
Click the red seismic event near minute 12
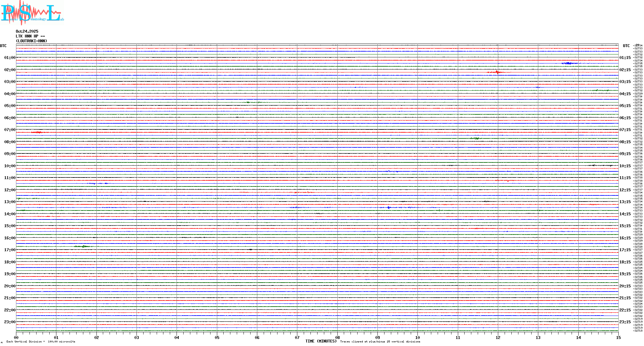click(497, 72)
